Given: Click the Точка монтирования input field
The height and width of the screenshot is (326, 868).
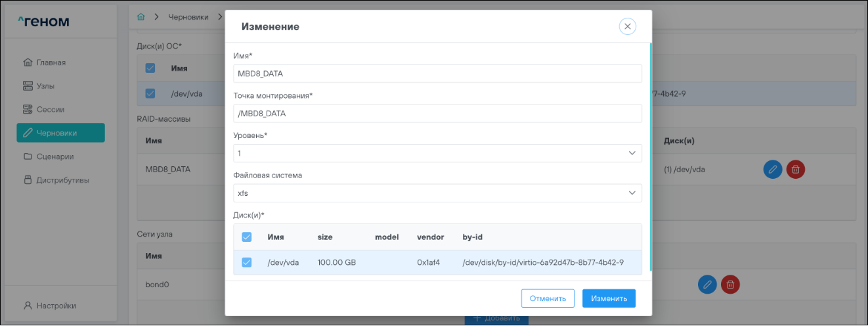Looking at the screenshot, I should pos(437,113).
